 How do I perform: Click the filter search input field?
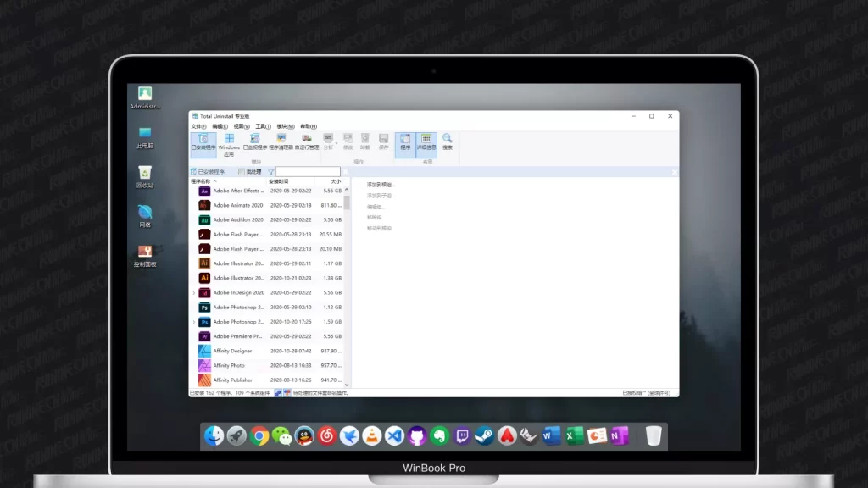pos(307,171)
